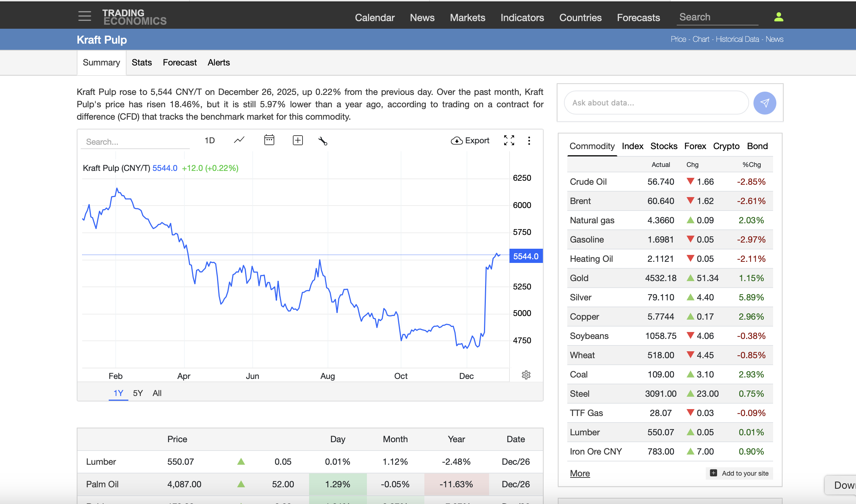Click the plus compare series icon
Viewport: 856px width, 504px height.
[297, 140]
